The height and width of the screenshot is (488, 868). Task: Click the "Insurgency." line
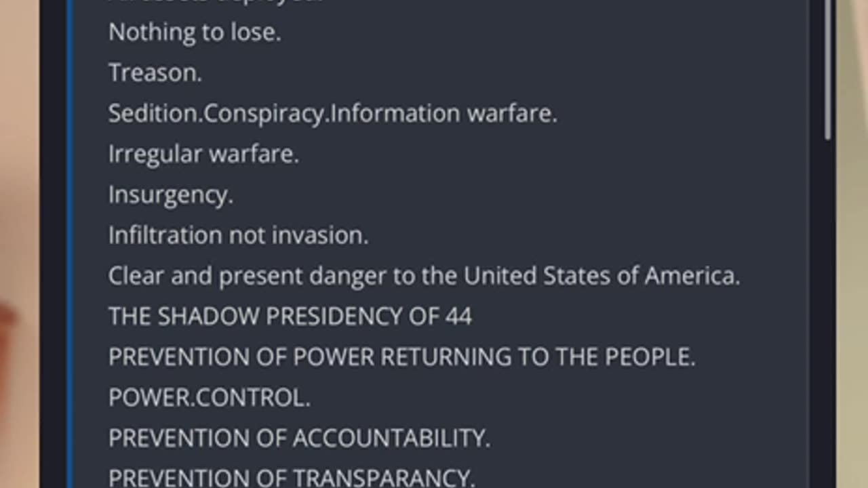point(171,195)
